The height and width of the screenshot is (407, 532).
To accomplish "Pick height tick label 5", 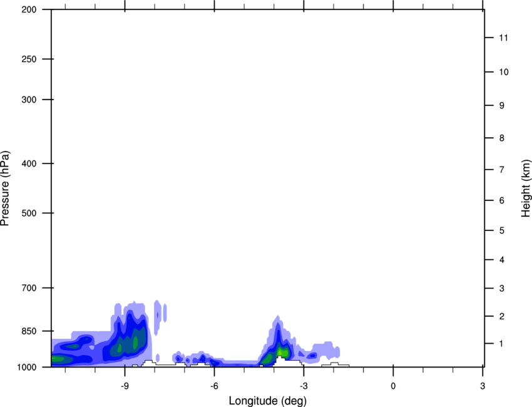I will click(502, 231).
